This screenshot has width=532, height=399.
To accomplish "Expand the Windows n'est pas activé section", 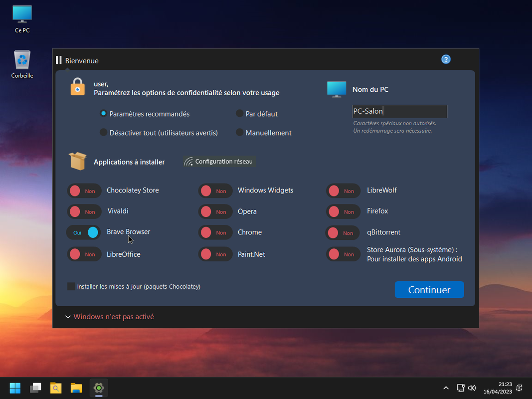I will (x=68, y=317).
